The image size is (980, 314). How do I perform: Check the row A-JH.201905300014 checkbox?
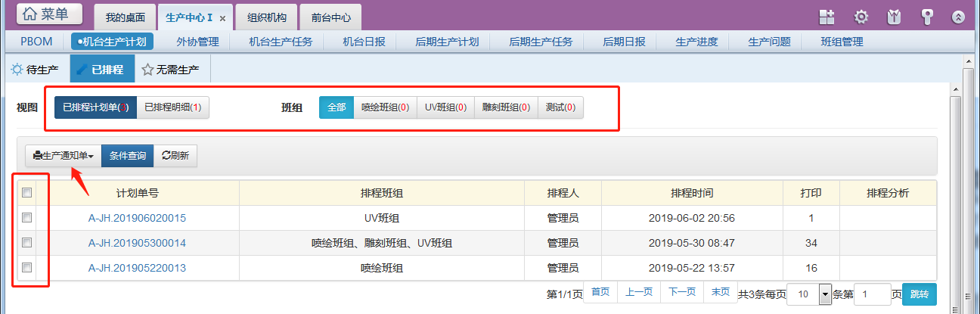(x=26, y=243)
